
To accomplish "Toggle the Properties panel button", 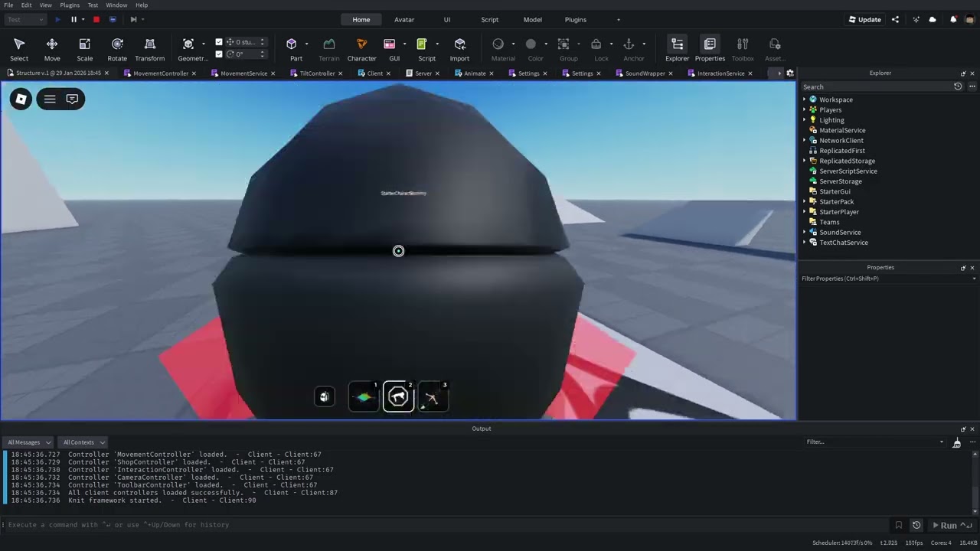I will [710, 50].
